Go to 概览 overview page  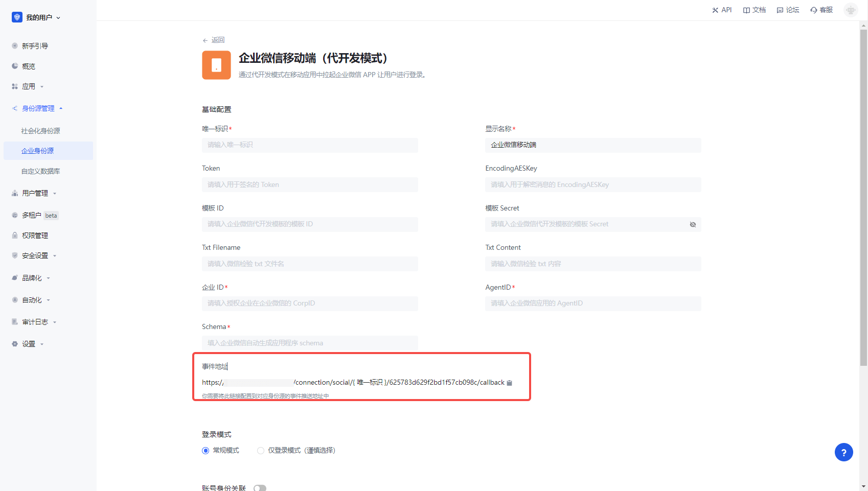[29, 66]
